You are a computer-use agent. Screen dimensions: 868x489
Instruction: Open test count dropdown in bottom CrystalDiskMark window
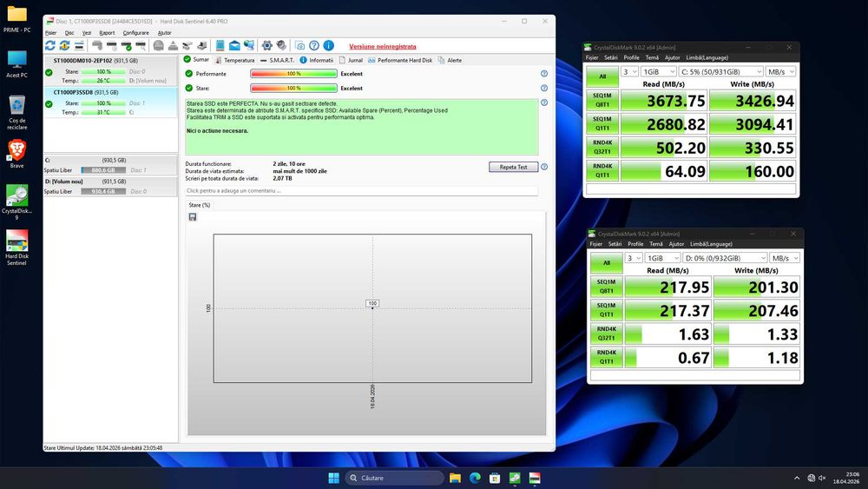pyautogui.click(x=634, y=258)
